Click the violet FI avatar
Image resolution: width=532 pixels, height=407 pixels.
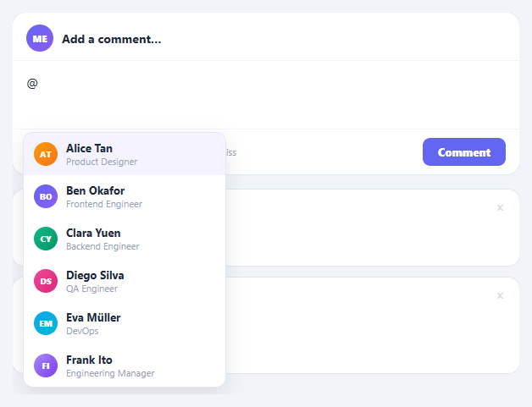pos(46,366)
